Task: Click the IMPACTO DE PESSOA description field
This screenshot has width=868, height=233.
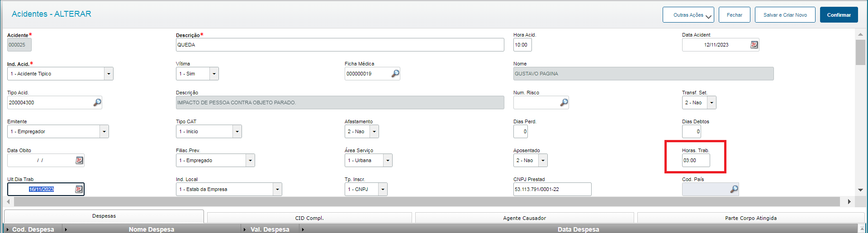Action: pyautogui.click(x=340, y=103)
